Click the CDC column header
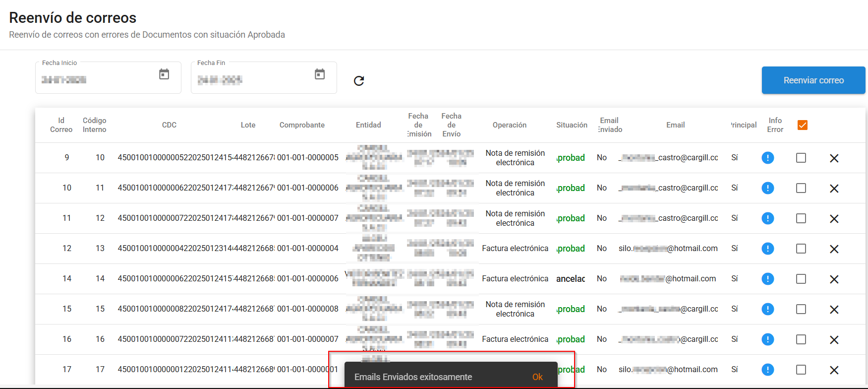The image size is (868, 389). (x=169, y=125)
